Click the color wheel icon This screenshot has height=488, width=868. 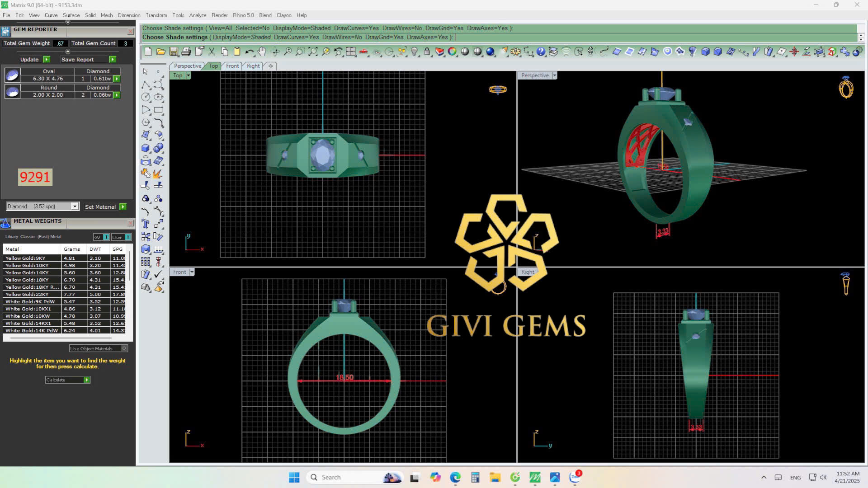coord(452,52)
